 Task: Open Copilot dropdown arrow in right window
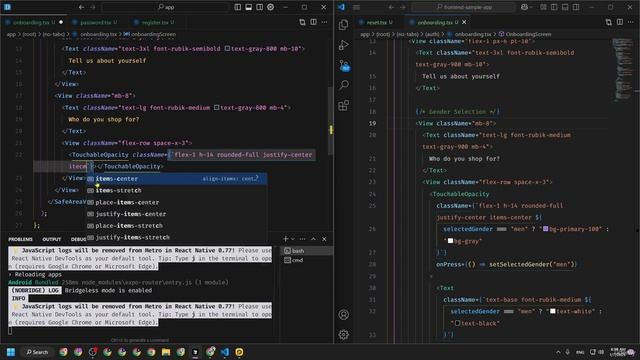[532, 7]
